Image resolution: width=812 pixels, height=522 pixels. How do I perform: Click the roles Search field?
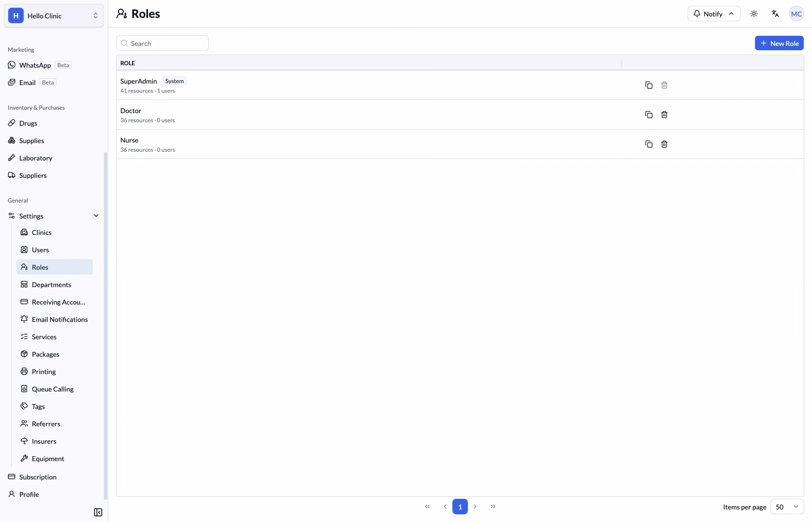(162, 43)
